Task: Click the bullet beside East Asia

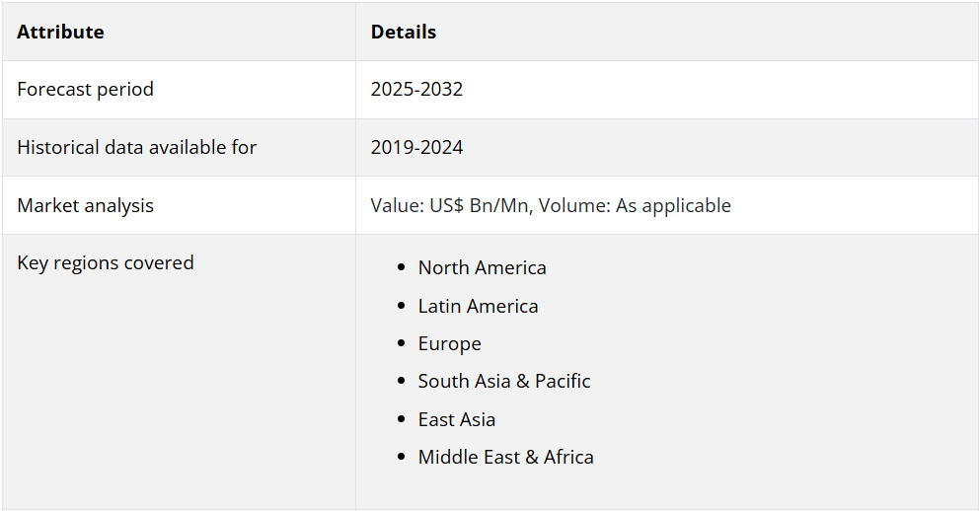Action: [400, 420]
